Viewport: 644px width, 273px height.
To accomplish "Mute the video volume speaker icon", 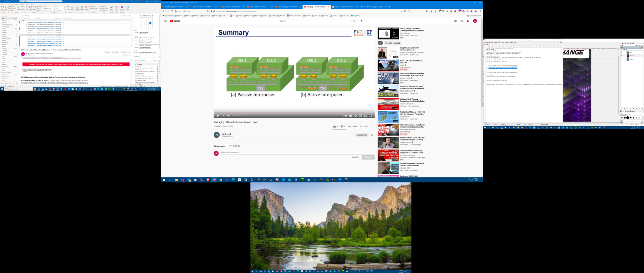I will click(228, 116).
